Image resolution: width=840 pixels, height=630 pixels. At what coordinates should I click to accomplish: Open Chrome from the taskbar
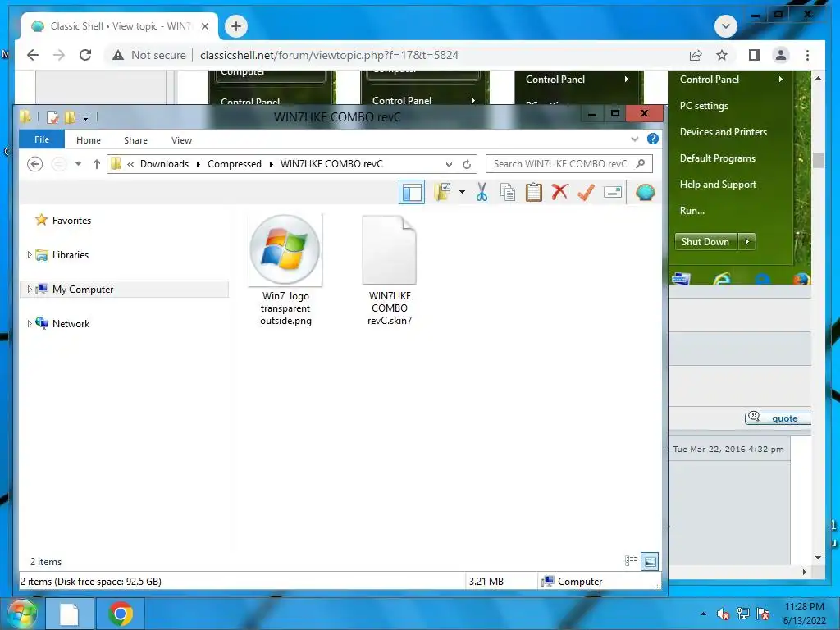click(121, 614)
